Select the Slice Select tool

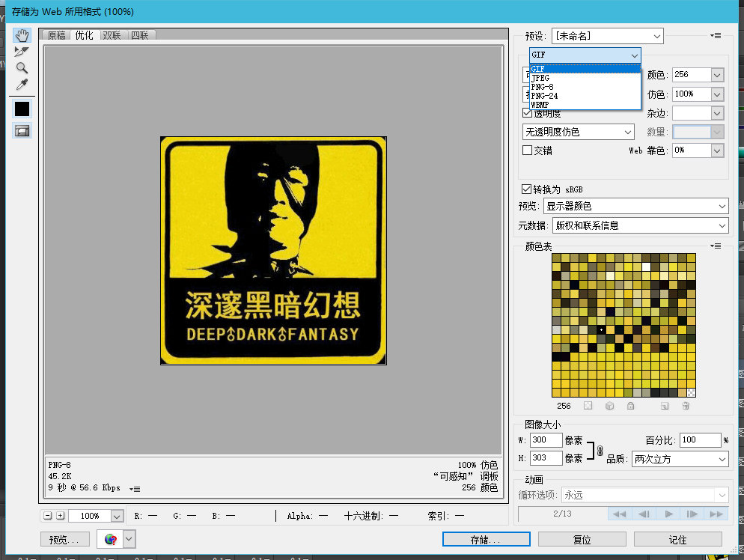point(21,51)
